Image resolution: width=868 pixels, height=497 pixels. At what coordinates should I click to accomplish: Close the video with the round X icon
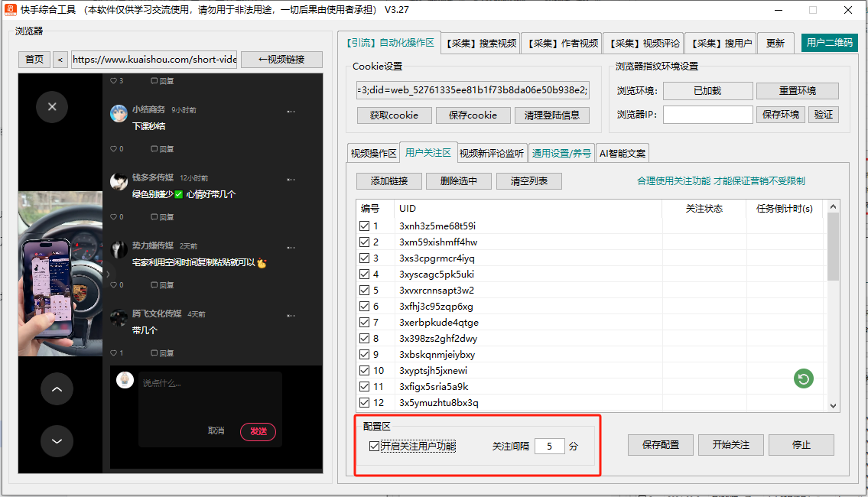(x=52, y=106)
